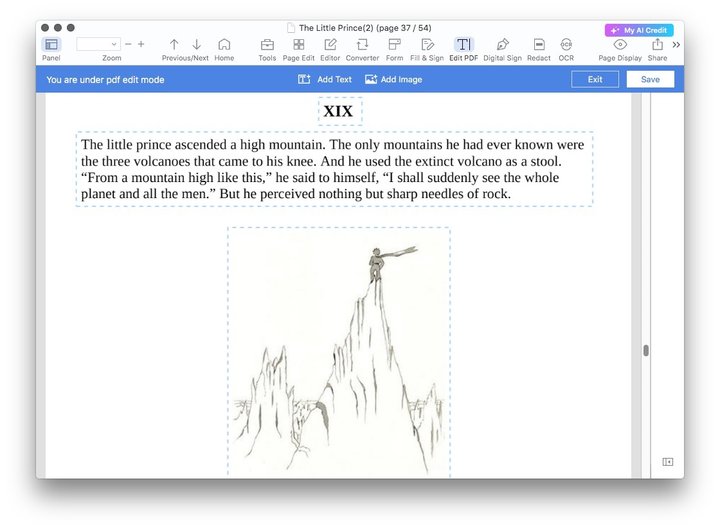
Task: Open the Form tool
Action: pos(394,45)
